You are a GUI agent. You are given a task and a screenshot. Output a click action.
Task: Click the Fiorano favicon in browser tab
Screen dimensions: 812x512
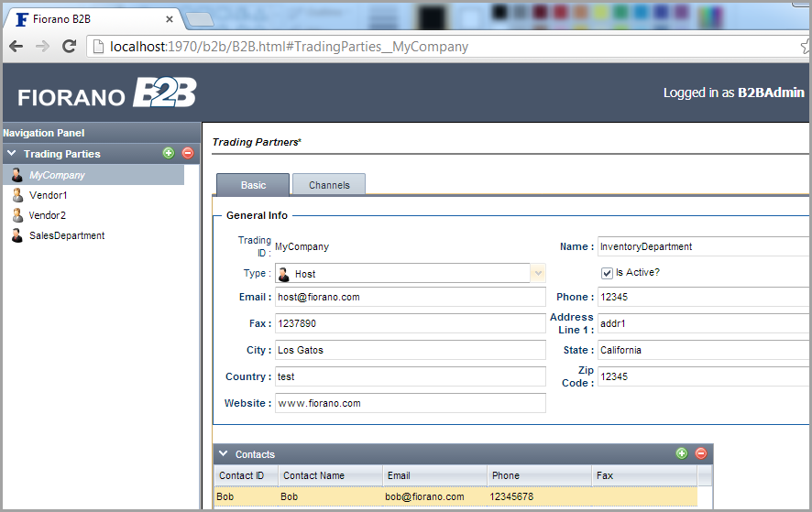click(22, 19)
